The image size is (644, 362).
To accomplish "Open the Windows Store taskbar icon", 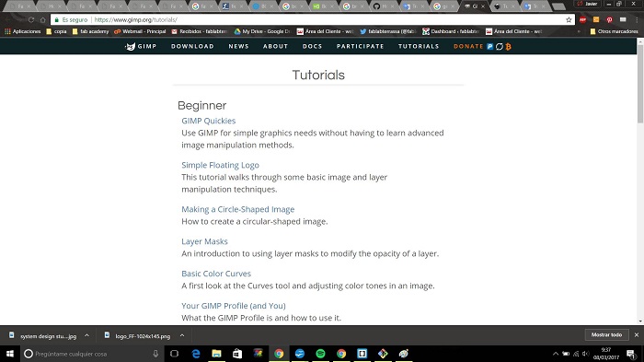I will [237, 354].
